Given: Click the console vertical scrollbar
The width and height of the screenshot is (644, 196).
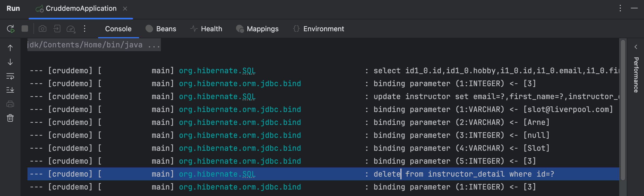Looking at the screenshot, I should (623, 110).
